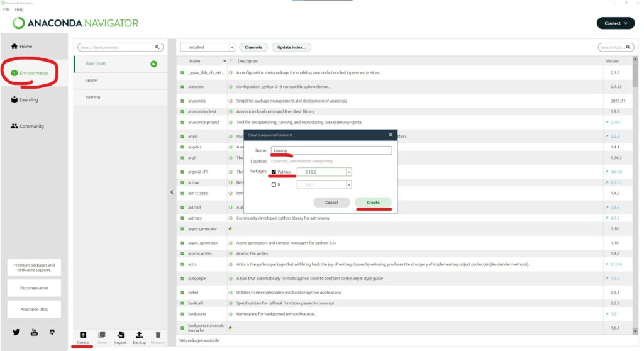Click the argon2-cffi package name
644x351 pixels.
click(198, 172)
